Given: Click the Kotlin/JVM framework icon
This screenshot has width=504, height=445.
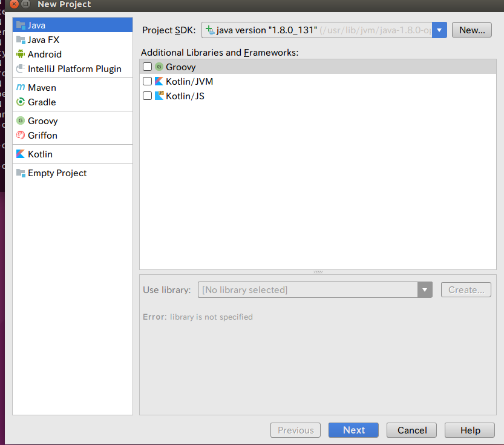Looking at the screenshot, I should click(159, 81).
